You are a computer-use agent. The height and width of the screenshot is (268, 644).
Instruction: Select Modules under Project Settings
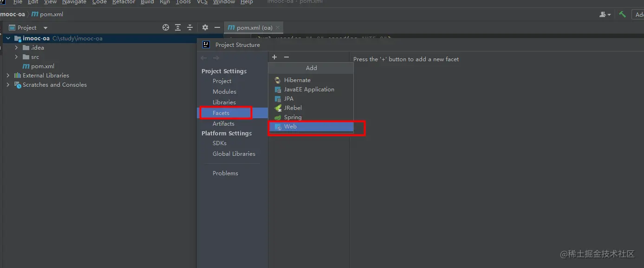click(224, 92)
